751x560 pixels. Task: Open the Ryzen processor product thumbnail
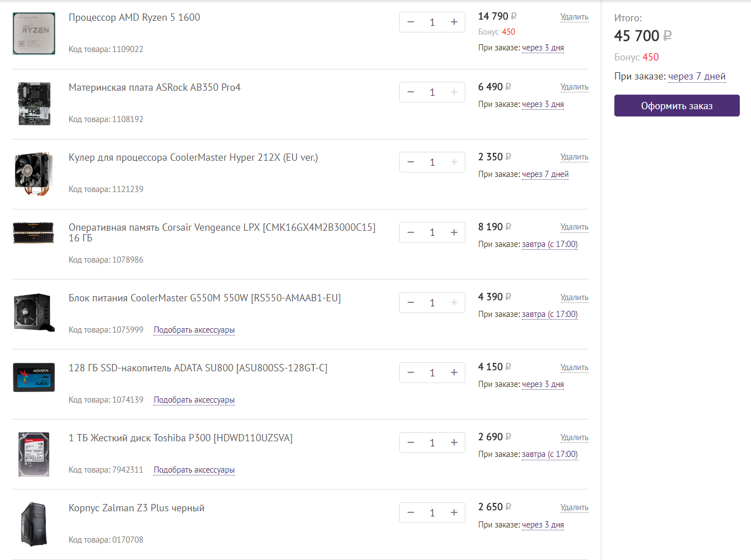click(34, 34)
